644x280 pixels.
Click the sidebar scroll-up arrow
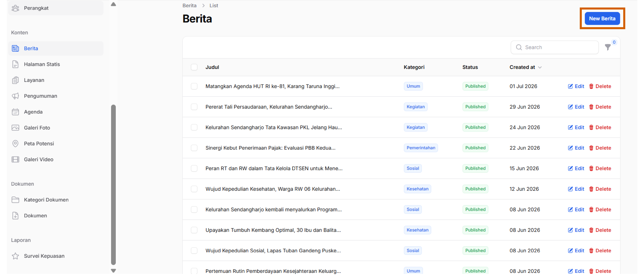(x=113, y=4)
